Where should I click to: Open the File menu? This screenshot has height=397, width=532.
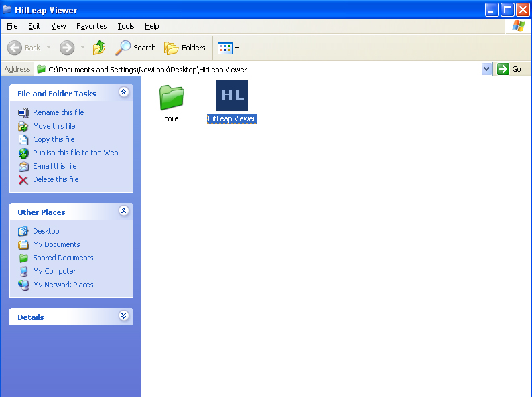coord(12,26)
